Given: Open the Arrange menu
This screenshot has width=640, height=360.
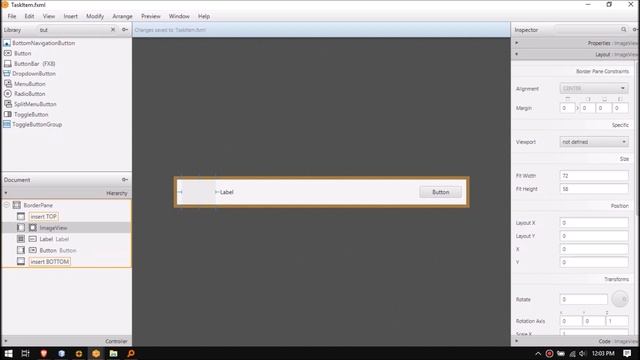Looking at the screenshot, I should pyautogui.click(x=122, y=16).
